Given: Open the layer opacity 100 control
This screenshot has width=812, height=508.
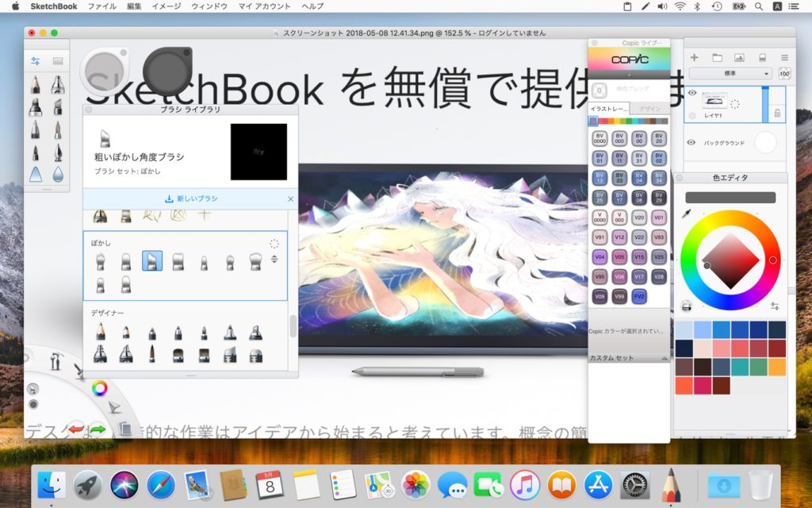Looking at the screenshot, I should [x=784, y=73].
